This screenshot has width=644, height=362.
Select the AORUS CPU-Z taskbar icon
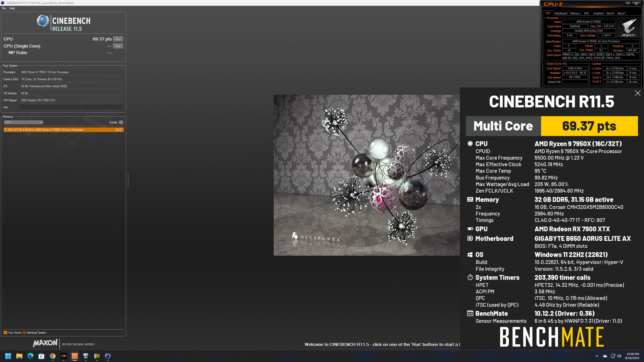click(75, 356)
